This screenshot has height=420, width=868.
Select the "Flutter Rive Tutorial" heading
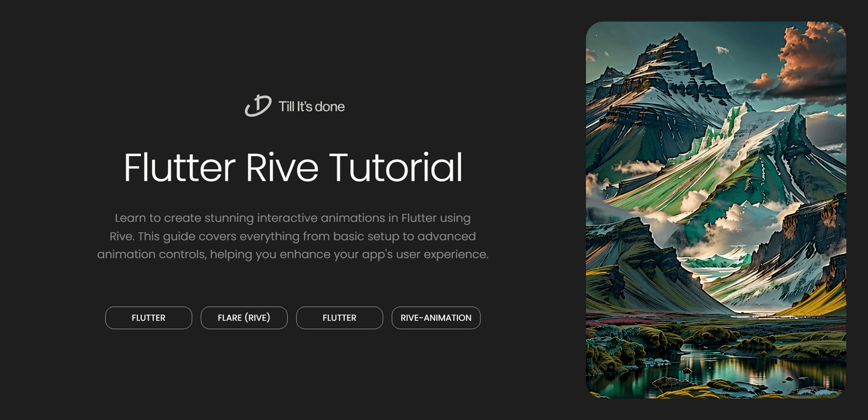coord(293,168)
